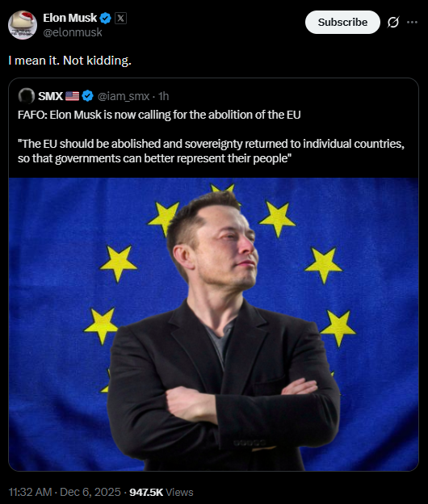Open the EU flag image in quoted post
The height and width of the screenshot is (504, 428).
[214, 325]
